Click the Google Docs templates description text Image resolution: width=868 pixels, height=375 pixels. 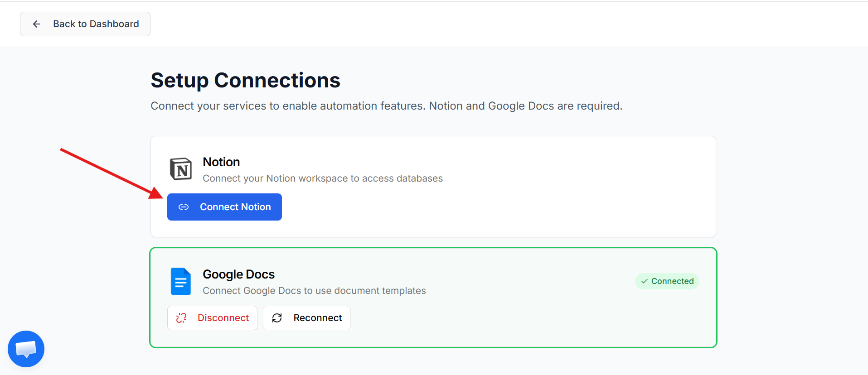pyautogui.click(x=314, y=291)
